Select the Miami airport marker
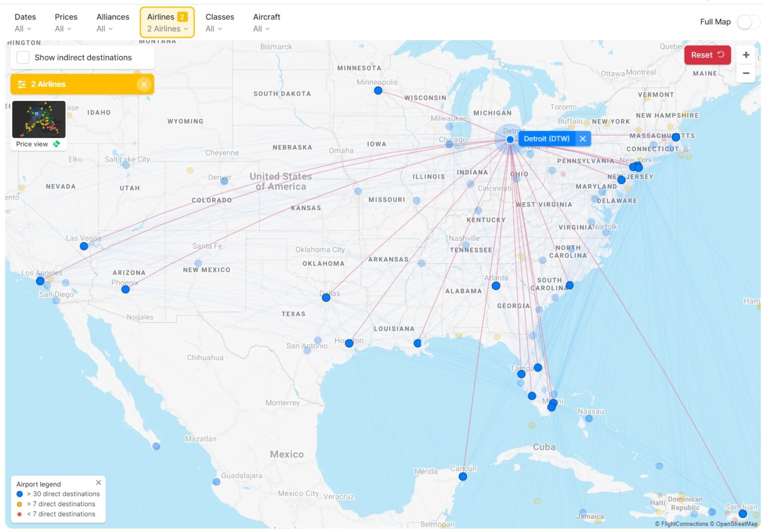 (551, 407)
